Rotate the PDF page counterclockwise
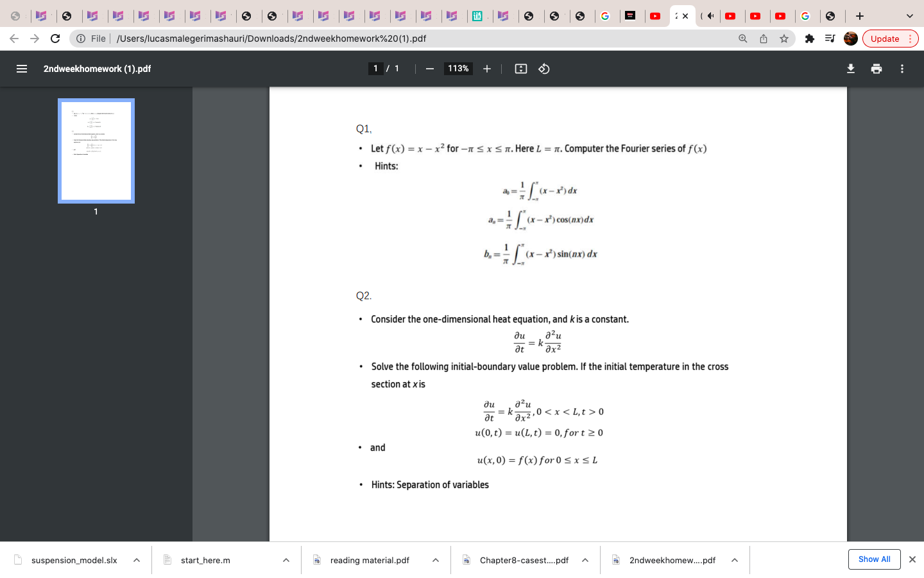This screenshot has height=578, width=924. pos(543,69)
